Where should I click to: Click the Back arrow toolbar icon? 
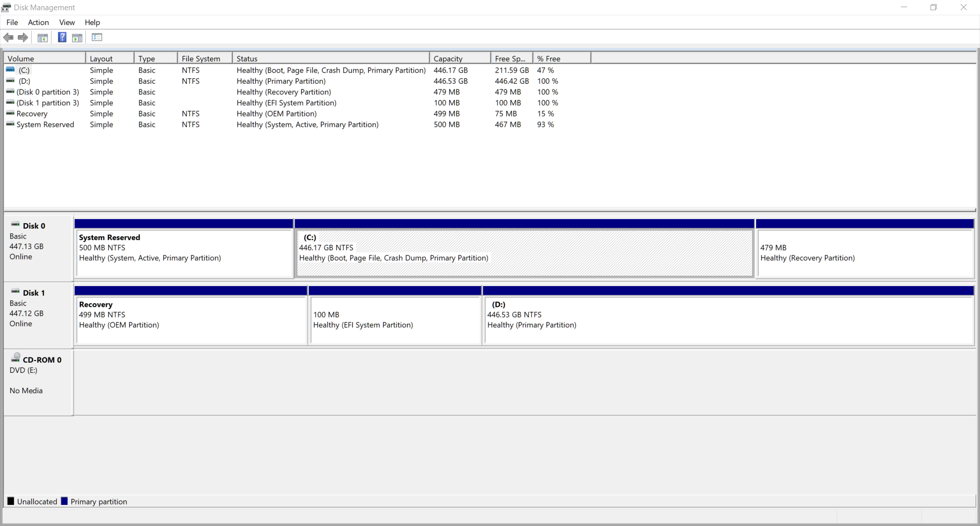pyautogui.click(x=8, y=37)
